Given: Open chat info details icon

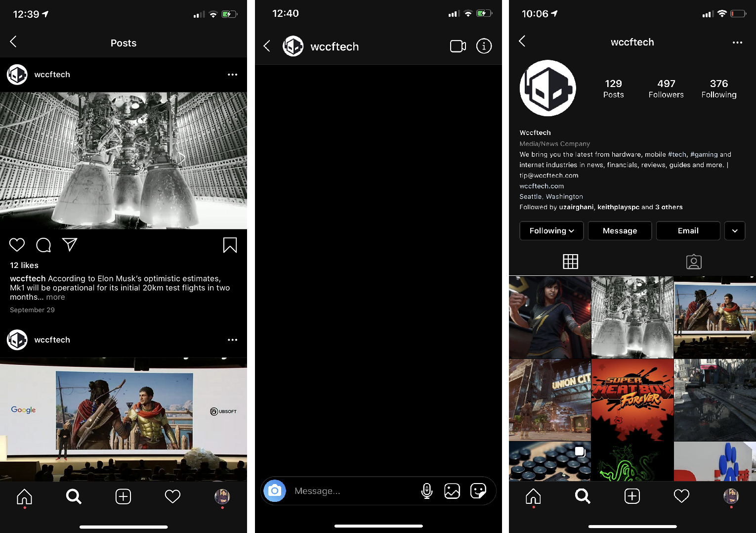Looking at the screenshot, I should [484, 46].
